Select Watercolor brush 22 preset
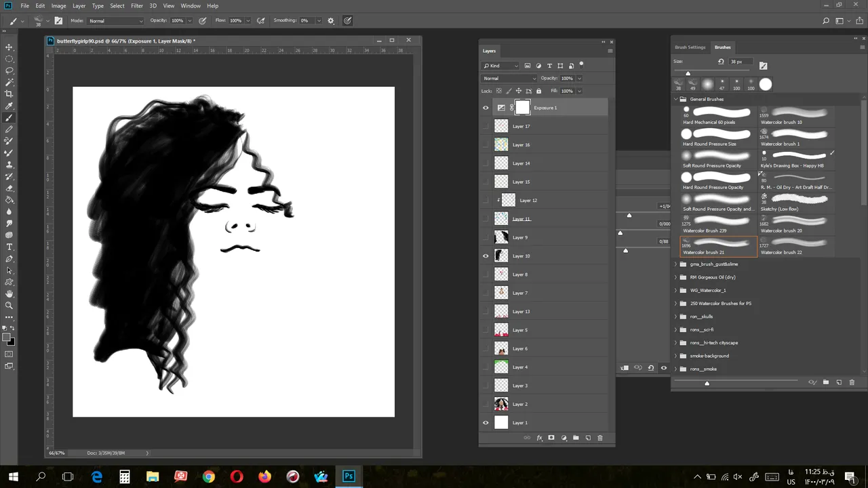The image size is (868, 488). pyautogui.click(x=796, y=246)
